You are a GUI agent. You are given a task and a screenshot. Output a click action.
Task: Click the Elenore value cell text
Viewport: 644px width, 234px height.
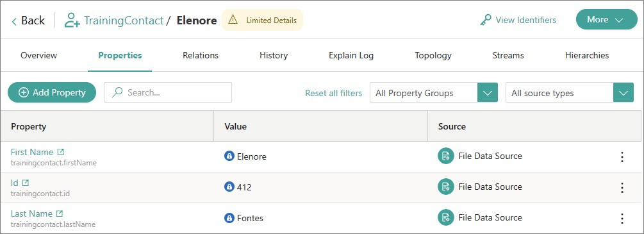pyautogui.click(x=252, y=156)
